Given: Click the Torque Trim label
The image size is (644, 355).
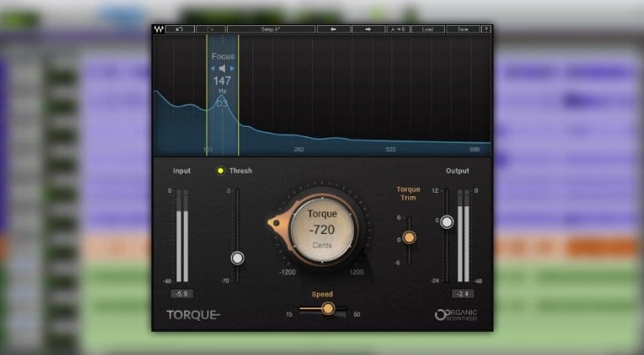Looking at the screenshot, I should [x=408, y=193].
